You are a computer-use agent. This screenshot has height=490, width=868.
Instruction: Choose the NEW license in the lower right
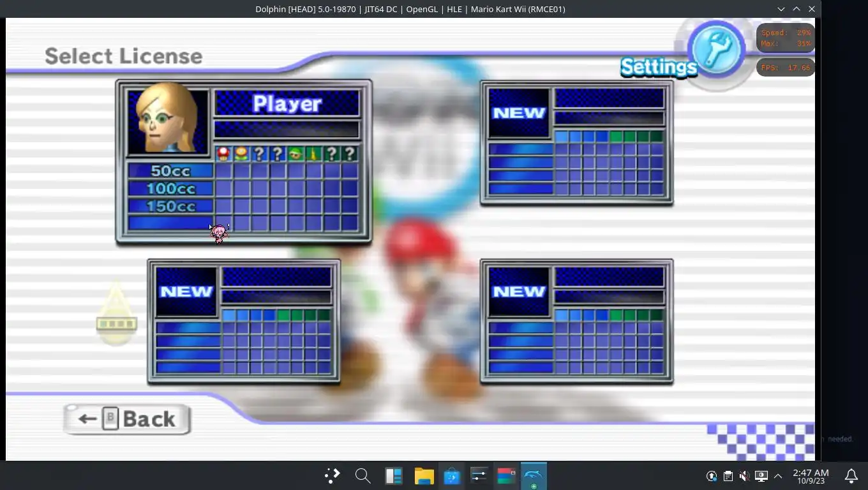[x=576, y=322]
